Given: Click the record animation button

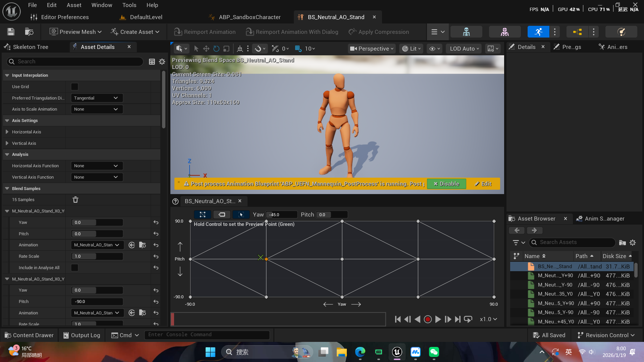Looking at the screenshot, I should click(x=427, y=319).
